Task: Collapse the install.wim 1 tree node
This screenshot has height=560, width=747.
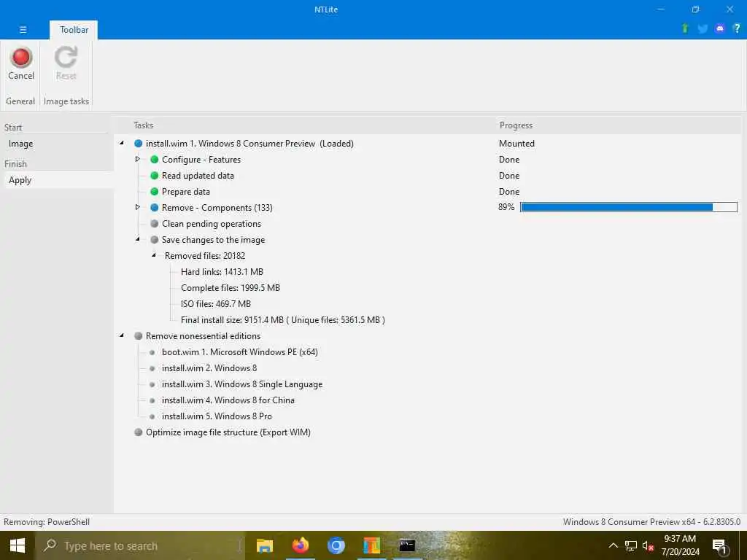Action: tap(122, 143)
